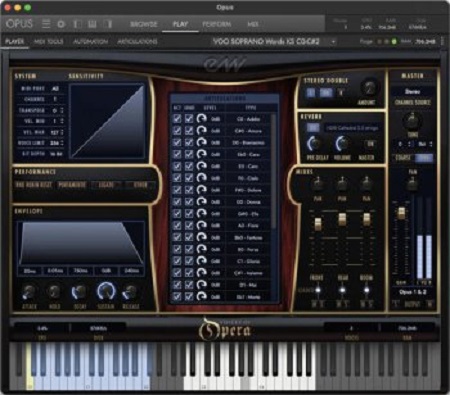Image resolution: width=450 pixels, height=395 pixels.
Task: Click the Legato performance button
Action: click(106, 185)
